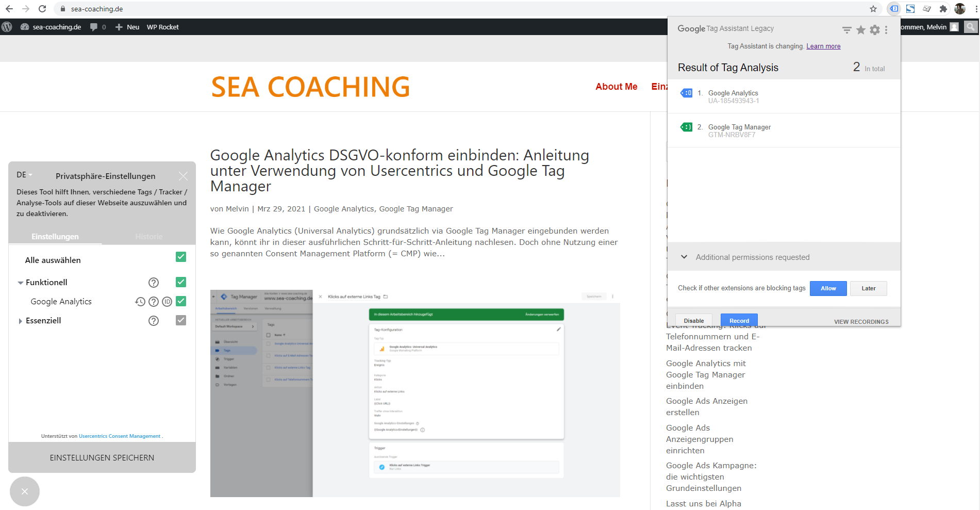Open the Chrome three-dot menu
Image resolution: width=980 pixels, height=510 pixels.
976,9
